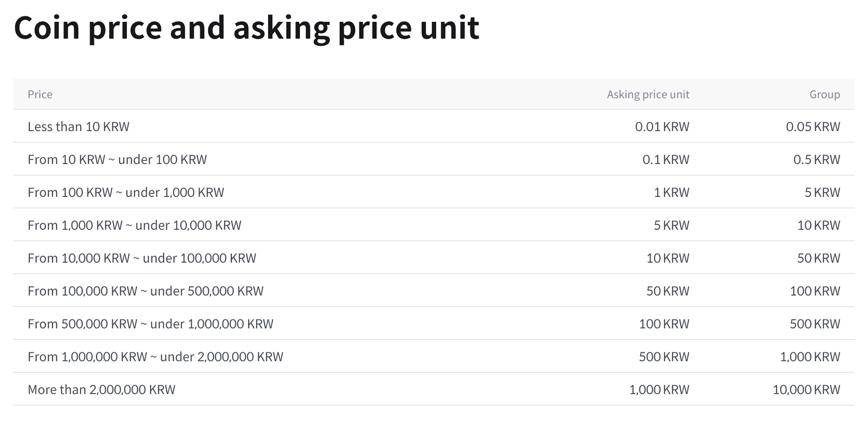Click the Group column header
Screen dimensions: 868x427
point(825,94)
